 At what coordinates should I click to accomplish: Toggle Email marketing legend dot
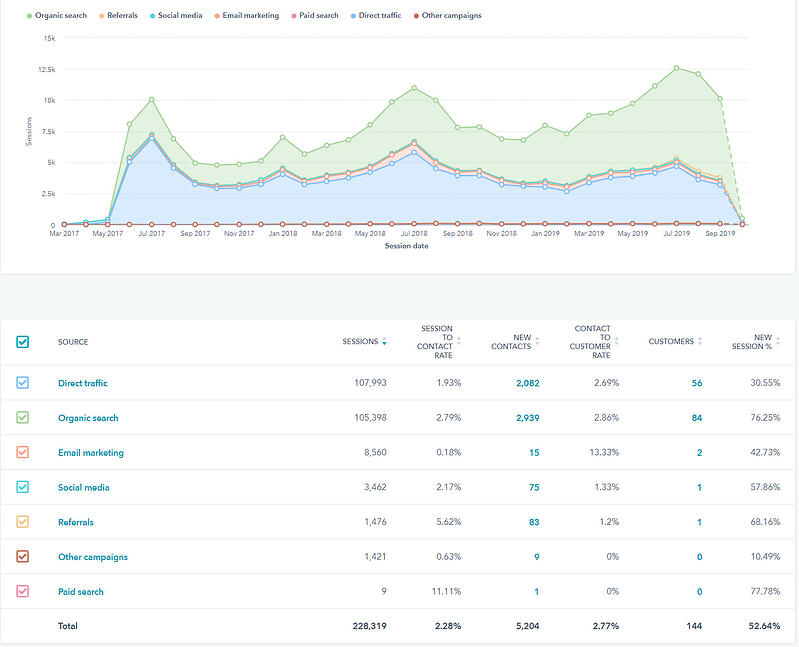tap(217, 16)
